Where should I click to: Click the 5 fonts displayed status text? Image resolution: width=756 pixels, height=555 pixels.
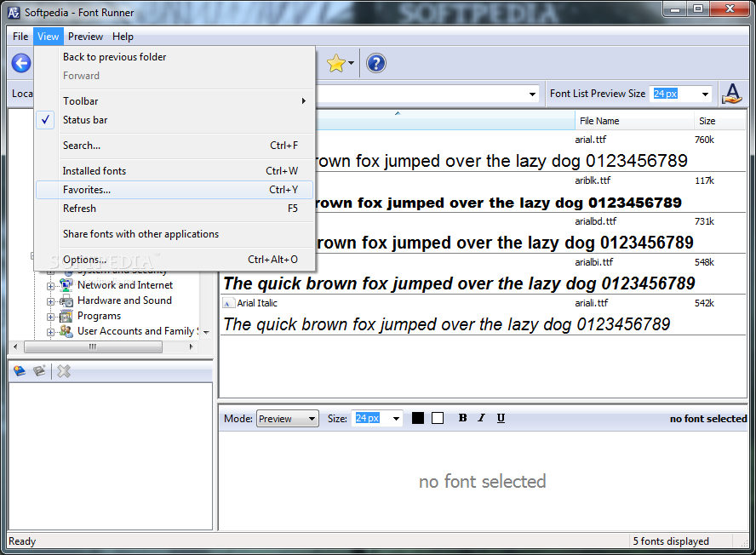(671, 541)
